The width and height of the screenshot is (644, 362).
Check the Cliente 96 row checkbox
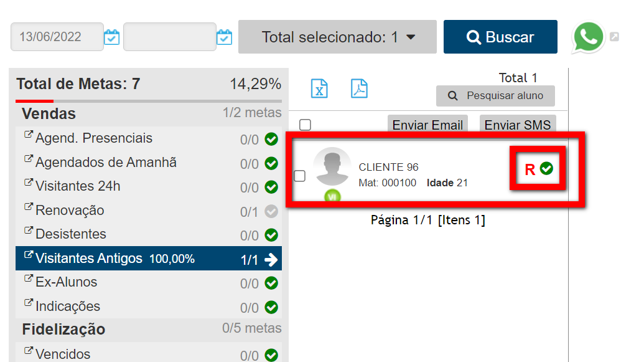(299, 176)
